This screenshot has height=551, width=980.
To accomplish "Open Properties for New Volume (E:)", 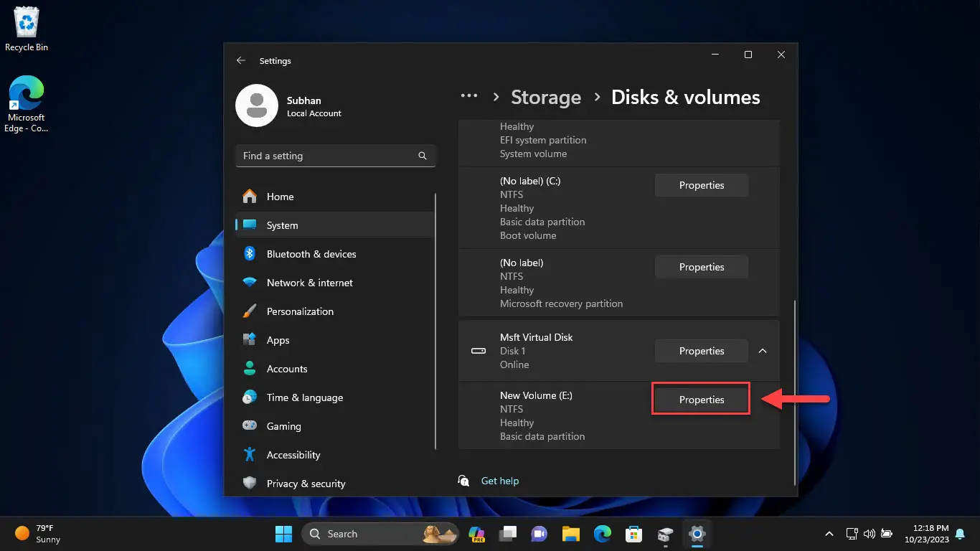I will 702,400.
